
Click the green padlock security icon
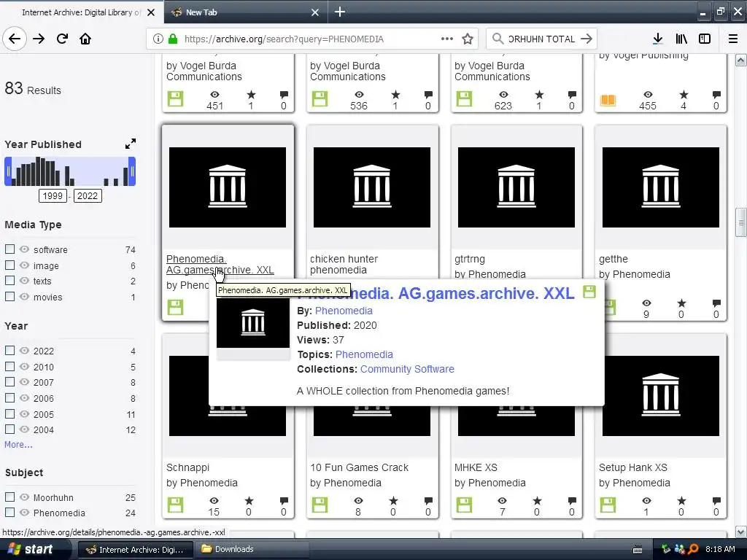click(173, 39)
